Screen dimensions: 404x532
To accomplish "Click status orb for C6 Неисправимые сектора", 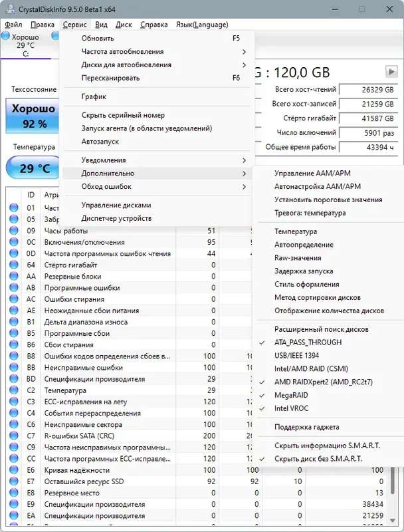I will tap(14, 424).
